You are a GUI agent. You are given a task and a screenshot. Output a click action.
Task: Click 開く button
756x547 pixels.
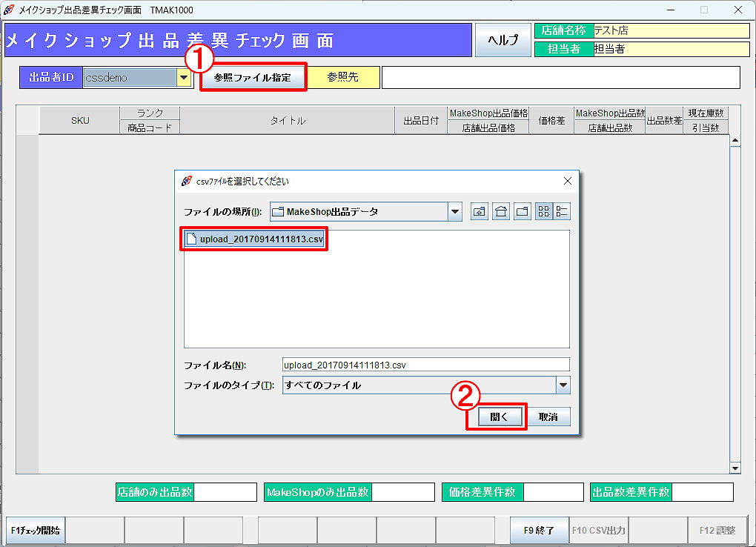point(500,417)
